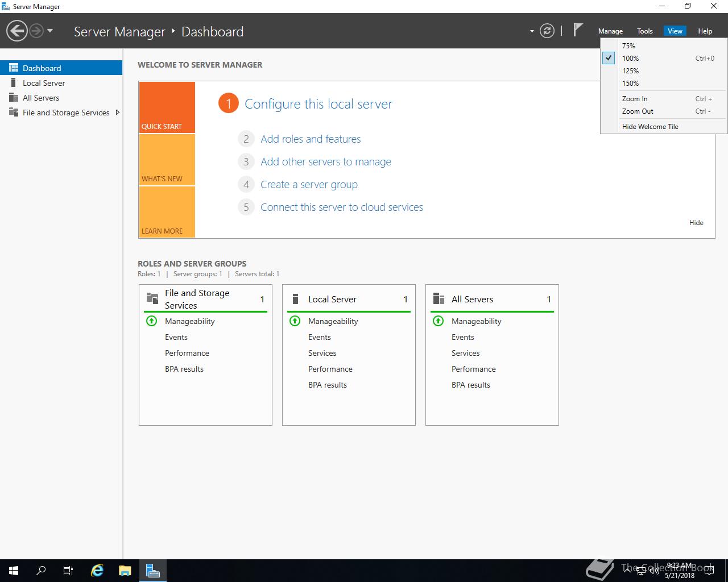
Task: Open the dropdown arrow beside refresh icon
Action: [532, 31]
